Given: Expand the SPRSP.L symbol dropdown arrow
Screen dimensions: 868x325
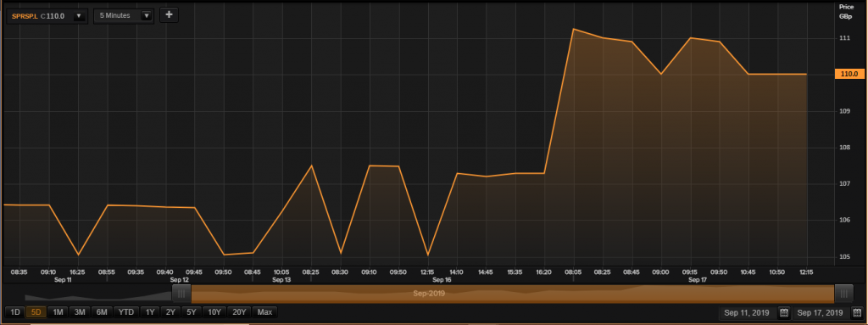Looking at the screenshot, I should 79,16.
